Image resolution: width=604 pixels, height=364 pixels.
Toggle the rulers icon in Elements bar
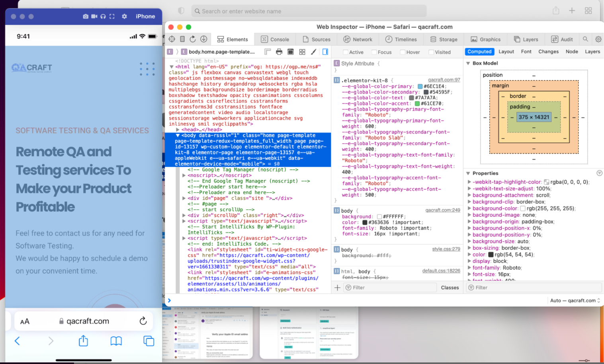(268, 52)
